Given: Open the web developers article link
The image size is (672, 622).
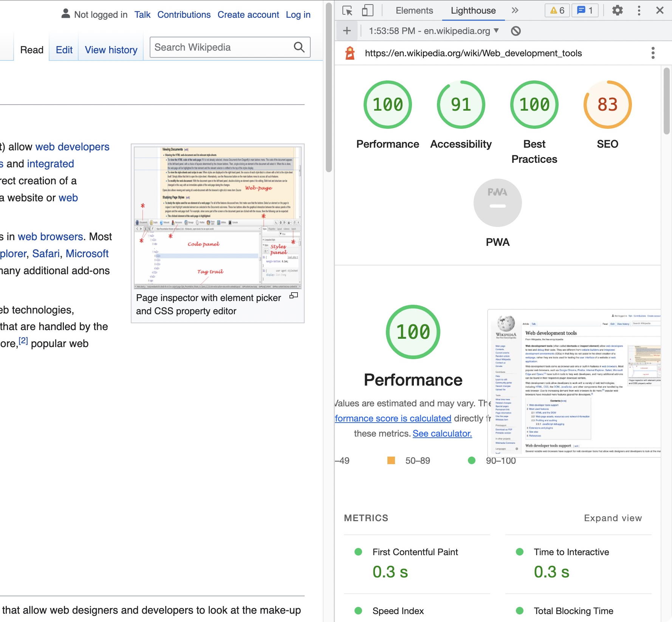Looking at the screenshot, I should coord(72,147).
